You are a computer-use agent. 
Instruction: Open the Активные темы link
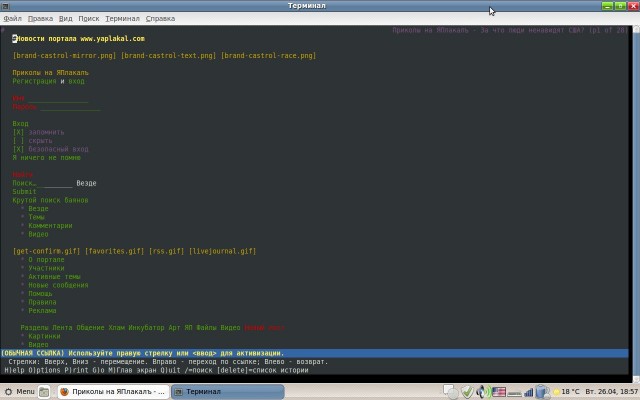(54, 277)
